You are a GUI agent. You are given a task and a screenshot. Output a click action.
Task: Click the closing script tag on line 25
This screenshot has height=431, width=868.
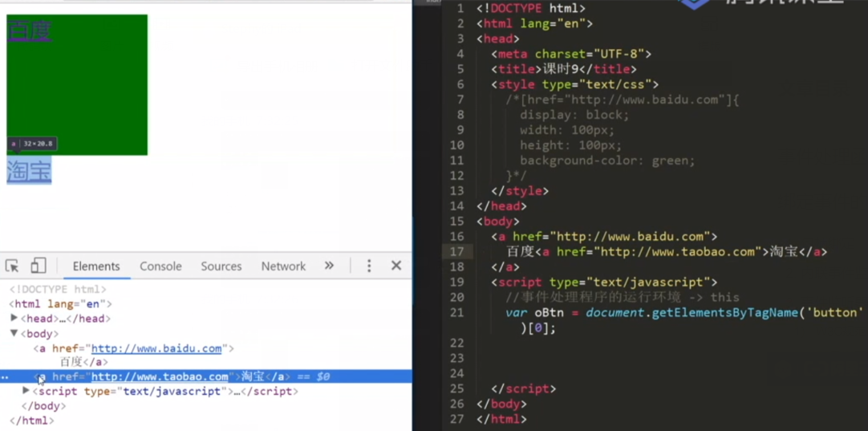point(523,388)
